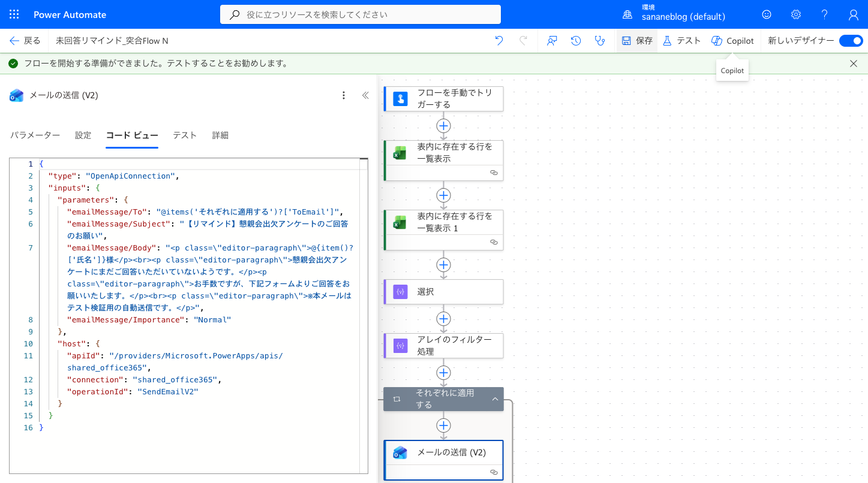The height and width of the screenshot is (483, 868).
Task: Go back with the 戻る button
Action: click(x=25, y=41)
